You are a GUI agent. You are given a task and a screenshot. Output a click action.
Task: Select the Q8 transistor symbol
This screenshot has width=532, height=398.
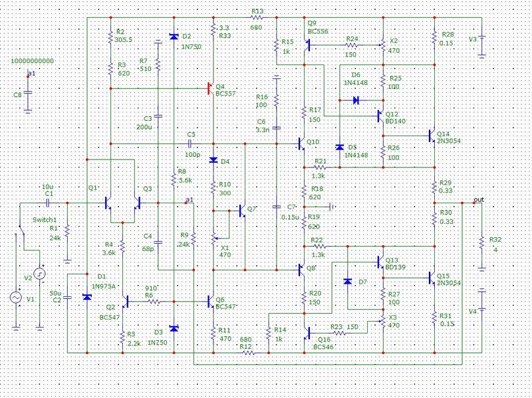point(301,270)
